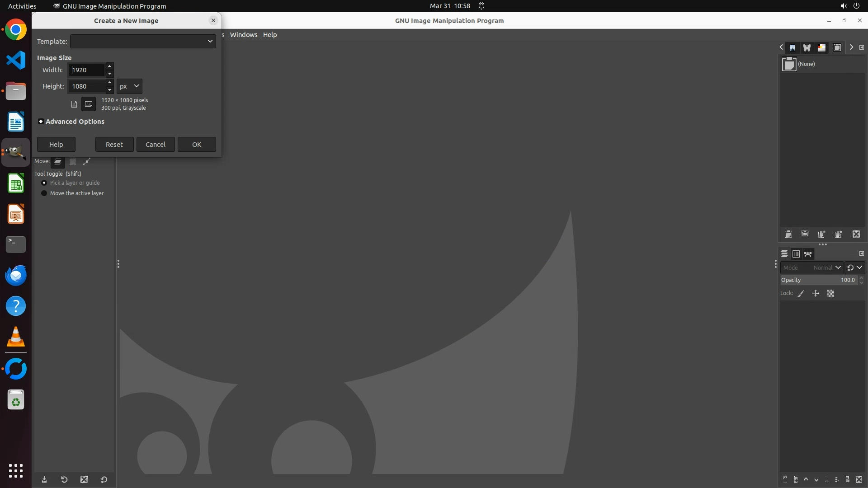Open the Windows menu
The height and width of the screenshot is (488, 868).
(x=243, y=35)
